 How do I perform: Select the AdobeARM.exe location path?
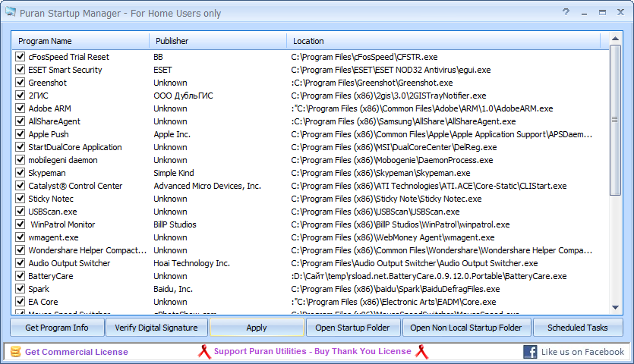[x=422, y=108]
